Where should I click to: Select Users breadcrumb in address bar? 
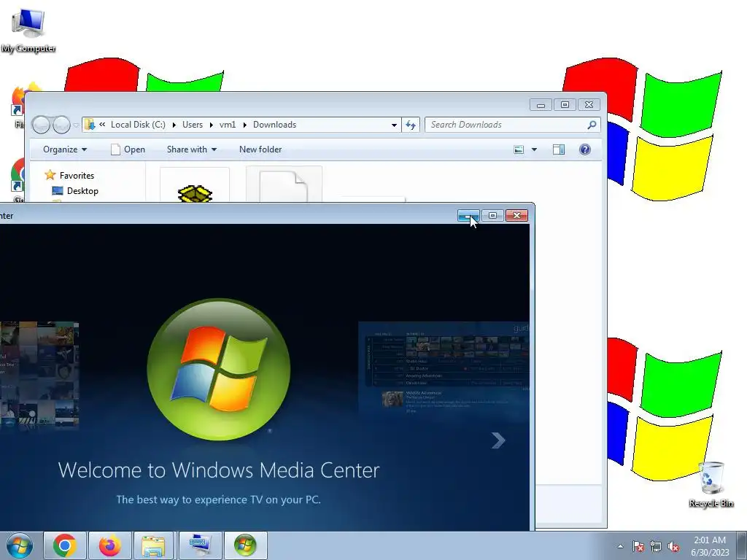click(x=193, y=125)
